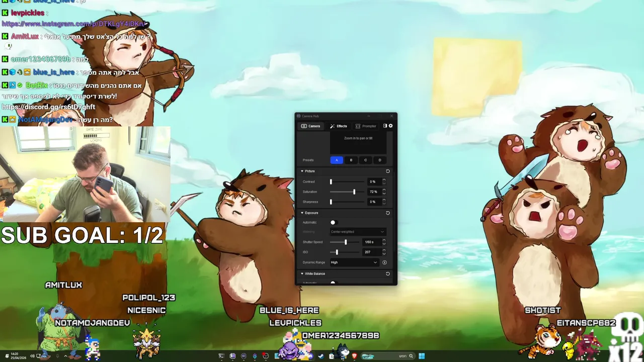The height and width of the screenshot is (362, 644).
Task: Click the volume speaker tray icon
Action: click(x=32, y=356)
